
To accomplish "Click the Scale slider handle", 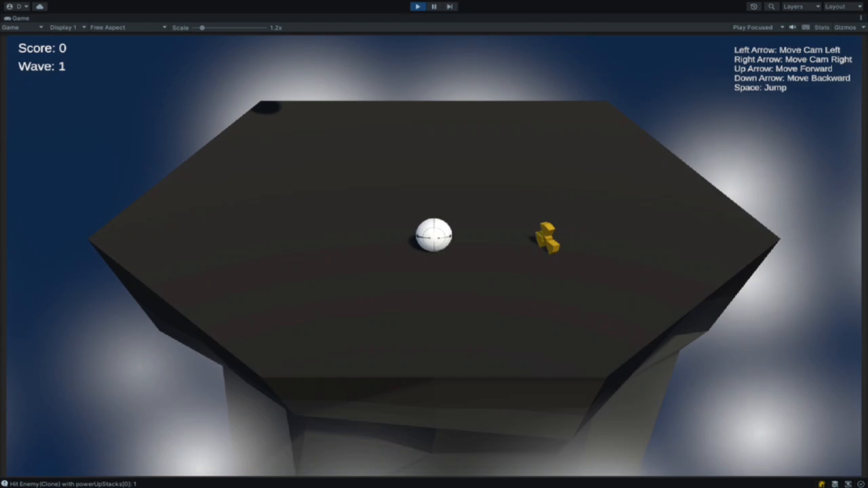I will 202,27.
